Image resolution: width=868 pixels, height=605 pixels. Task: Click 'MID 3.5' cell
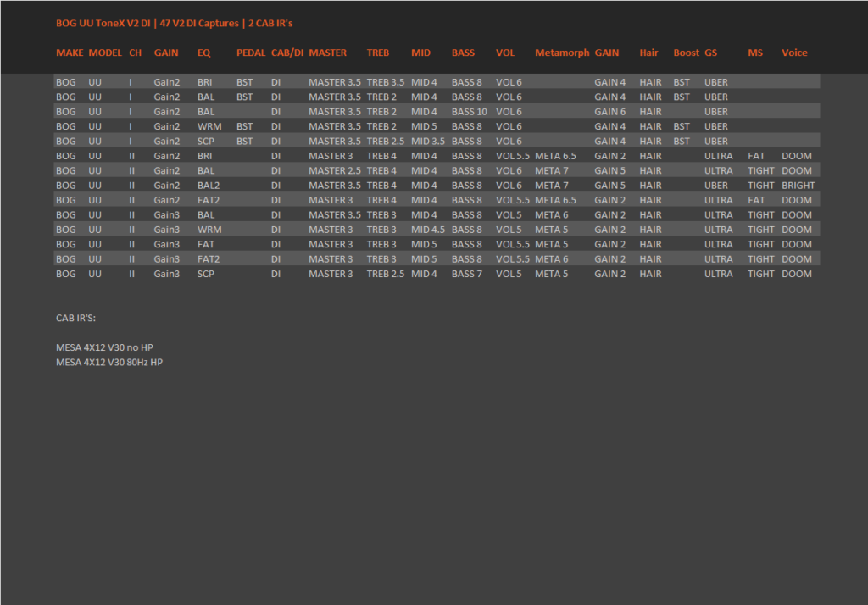coord(428,142)
